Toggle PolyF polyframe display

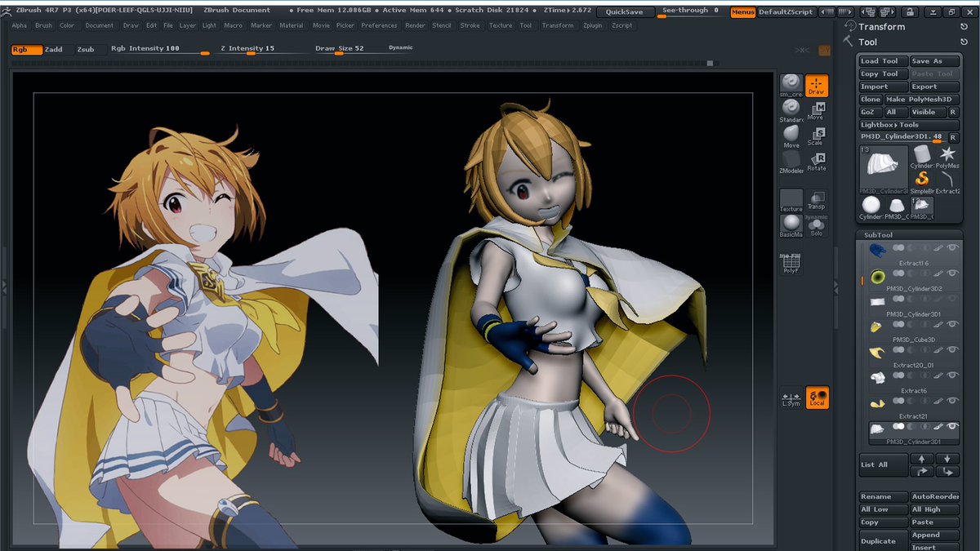tap(791, 263)
